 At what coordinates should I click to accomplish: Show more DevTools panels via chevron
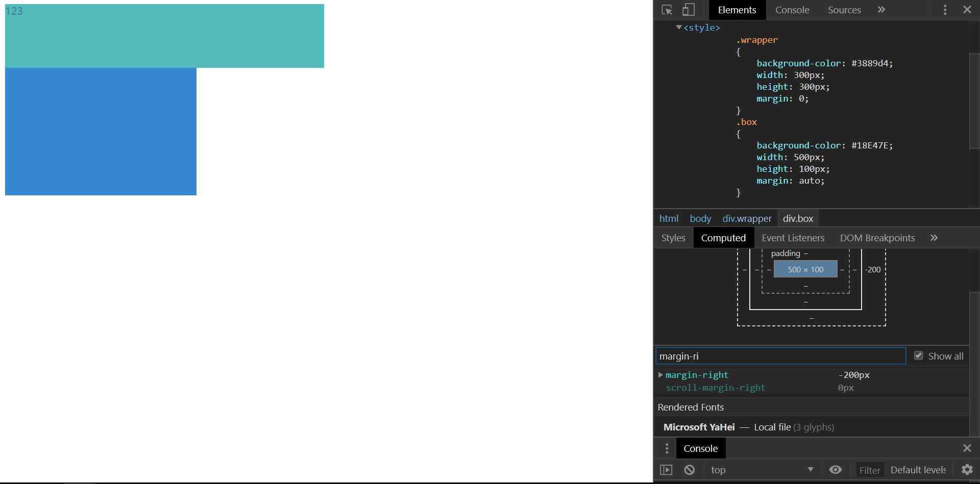881,10
